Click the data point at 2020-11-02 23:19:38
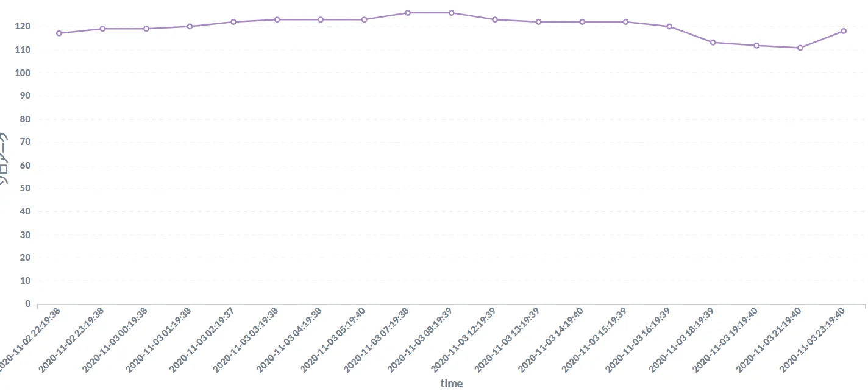868x391 pixels. tap(102, 29)
